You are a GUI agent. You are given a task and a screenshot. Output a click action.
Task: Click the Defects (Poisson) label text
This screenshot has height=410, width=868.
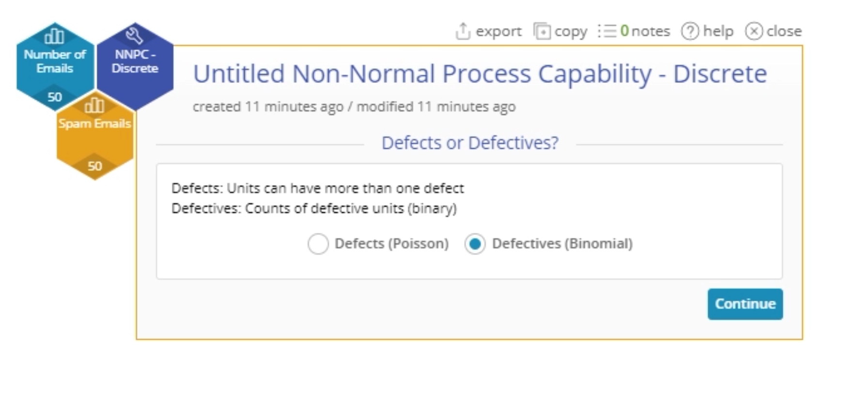click(391, 243)
